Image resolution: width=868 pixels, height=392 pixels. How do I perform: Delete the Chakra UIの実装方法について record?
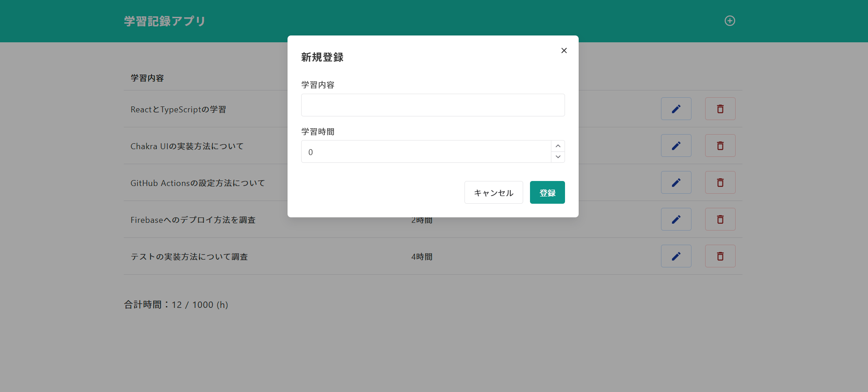[x=720, y=146]
